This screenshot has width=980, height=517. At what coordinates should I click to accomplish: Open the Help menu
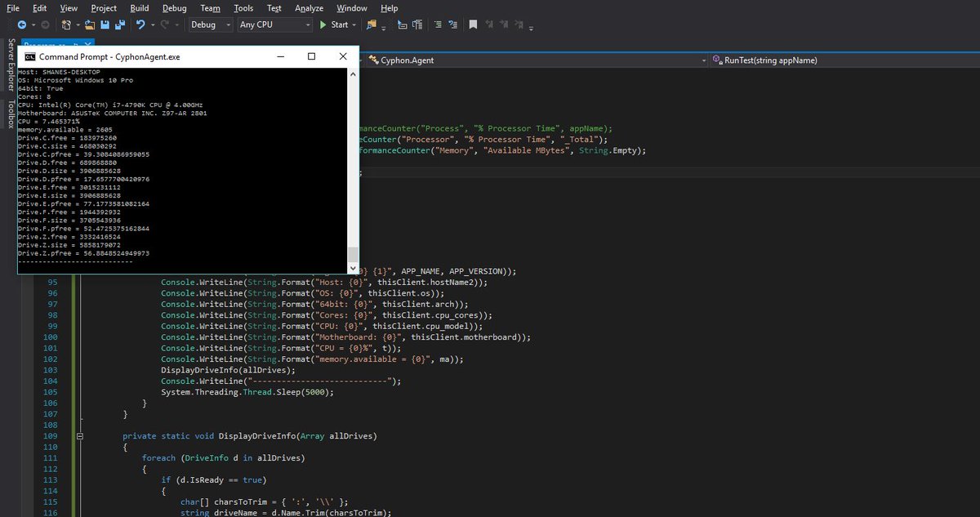pos(390,8)
